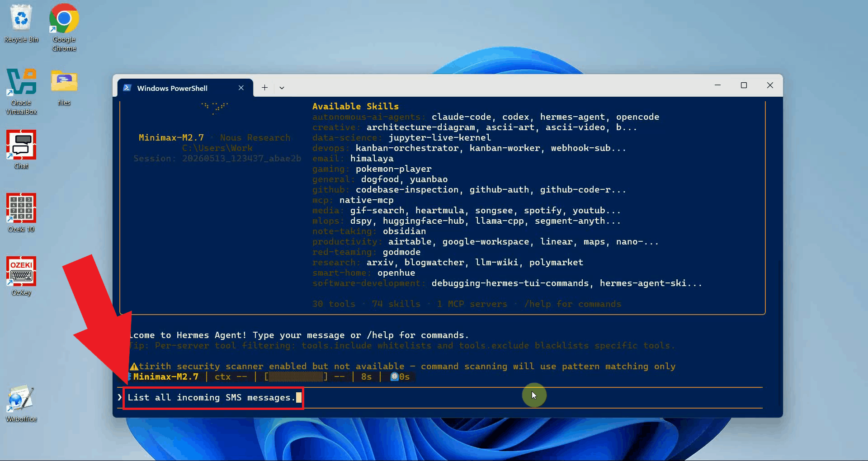Click the 'ctx --' status bar entry

click(231, 377)
